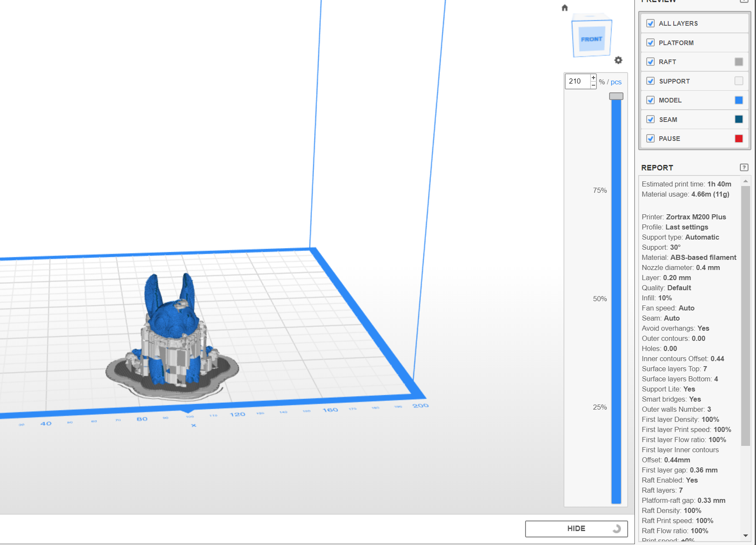Click the FRONT face of view cube
This screenshot has height=545, width=756.
(x=591, y=39)
